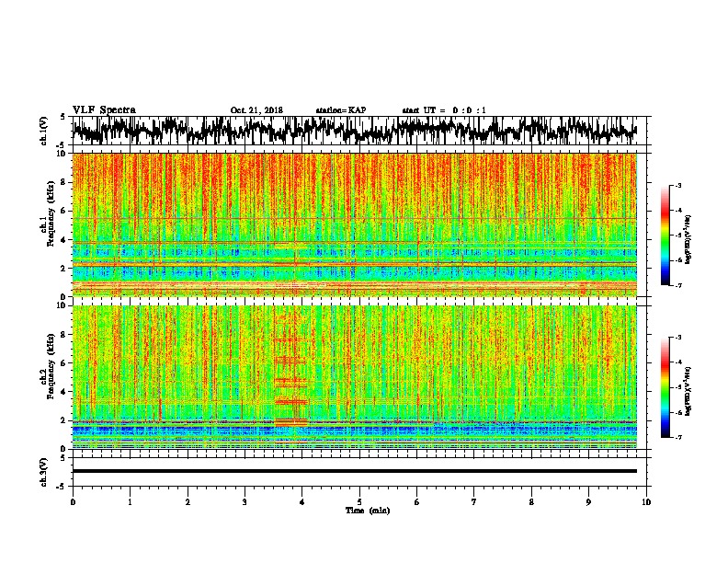
Task: Click the time axis tick label "7"
Action: coord(474,502)
